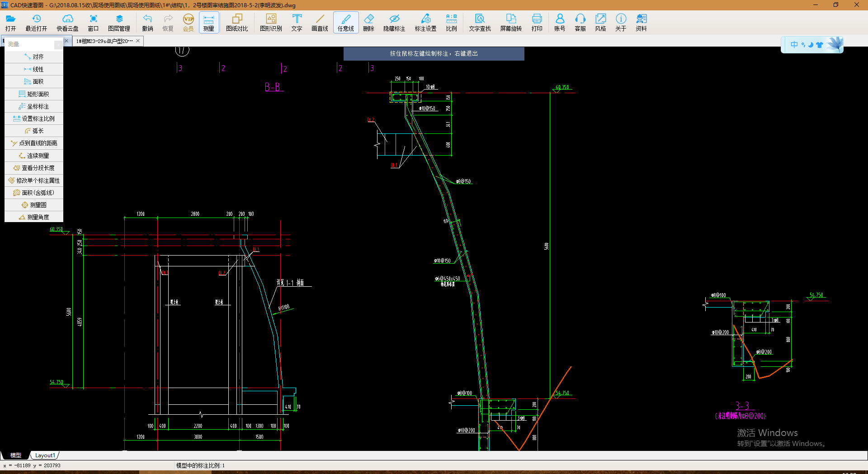
Task: Open 标注设置 annotation settings
Action: 425,23
